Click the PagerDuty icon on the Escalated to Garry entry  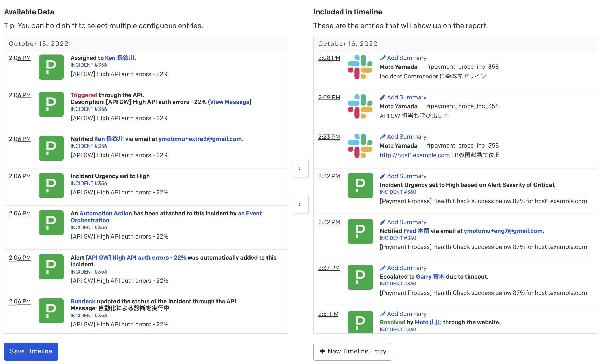click(x=360, y=277)
